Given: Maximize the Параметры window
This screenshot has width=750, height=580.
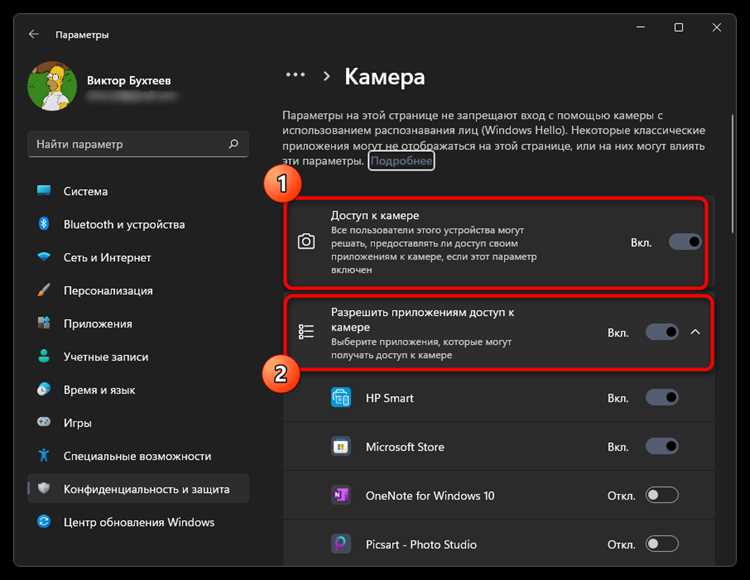Looking at the screenshot, I should [678, 27].
